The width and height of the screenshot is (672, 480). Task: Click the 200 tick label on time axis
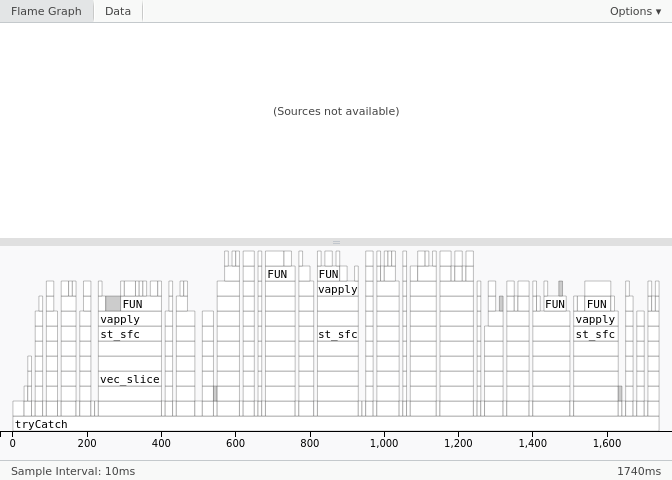(x=87, y=443)
